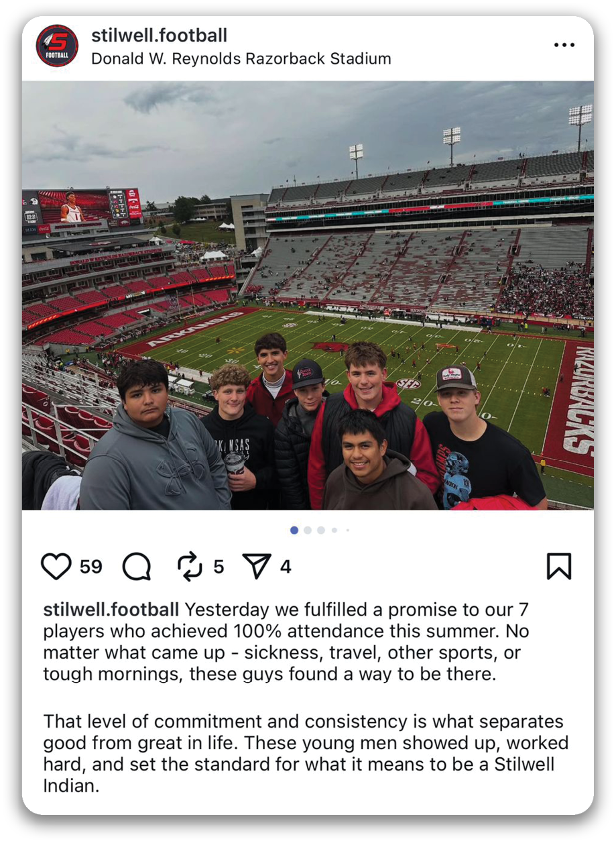The height and width of the screenshot is (843, 616).
Task: Share post via paper plane icon
Action: tap(257, 567)
